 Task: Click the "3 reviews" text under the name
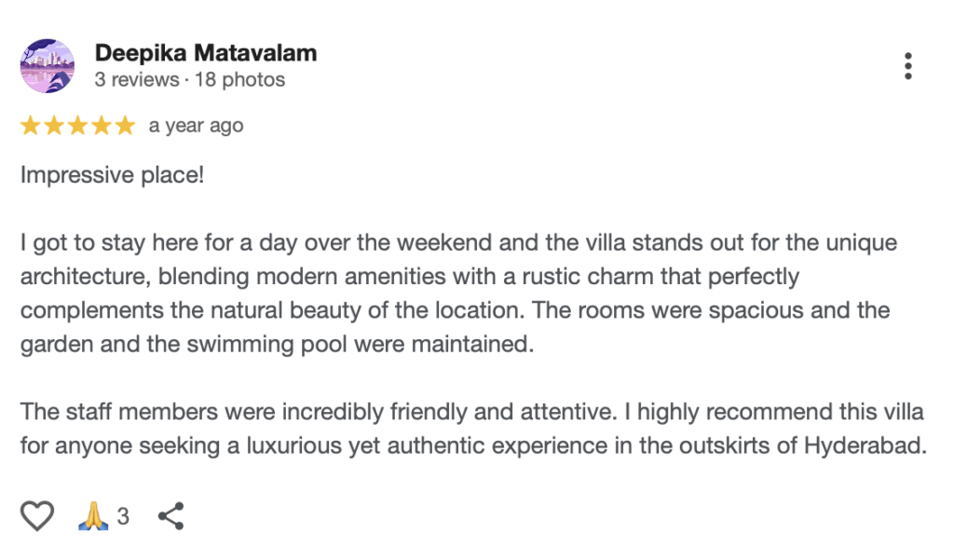137,80
